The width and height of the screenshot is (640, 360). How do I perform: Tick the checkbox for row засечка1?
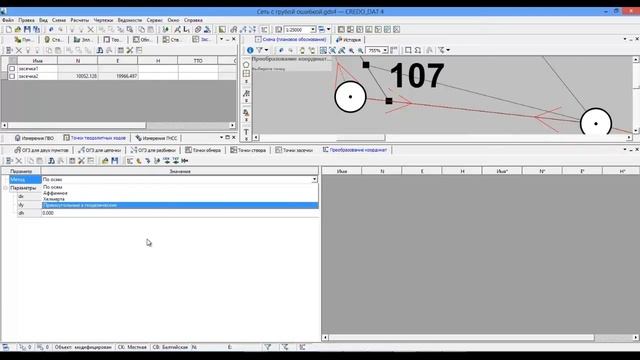pyautogui.click(x=12, y=69)
